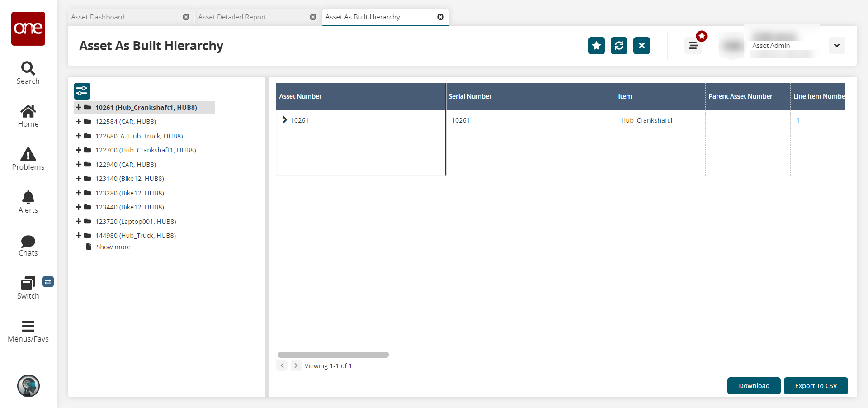868x408 pixels.
Task: Expand tree node 123140 (Bike12, HUB8)
Action: coord(79,179)
